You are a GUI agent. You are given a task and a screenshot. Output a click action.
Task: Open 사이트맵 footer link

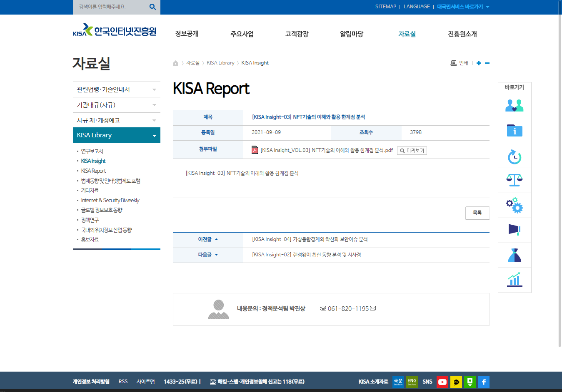(x=145, y=382)
